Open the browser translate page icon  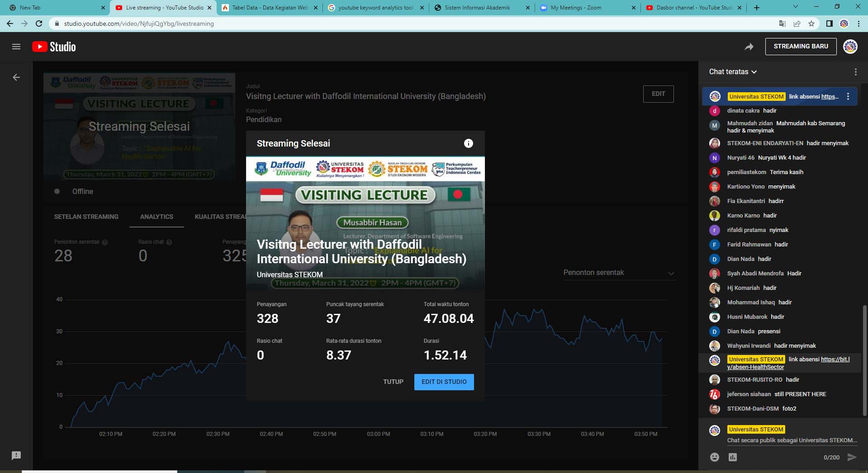(782, 24)
